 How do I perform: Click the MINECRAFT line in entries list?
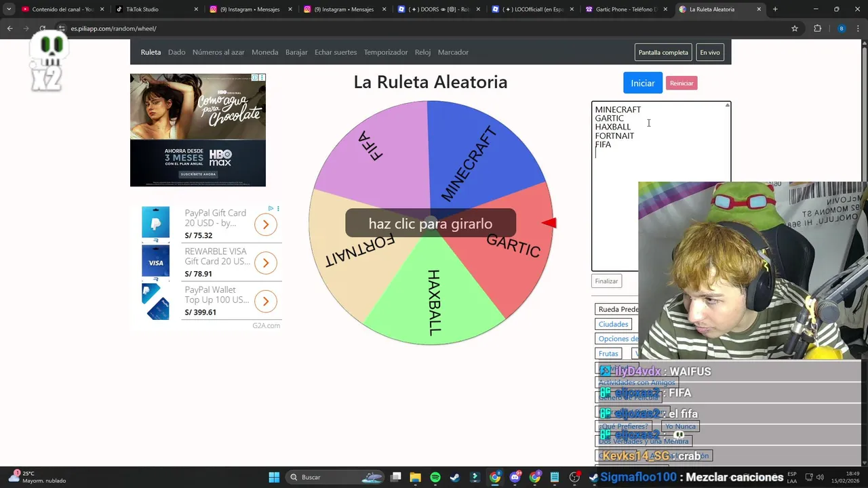coord(618,110)
